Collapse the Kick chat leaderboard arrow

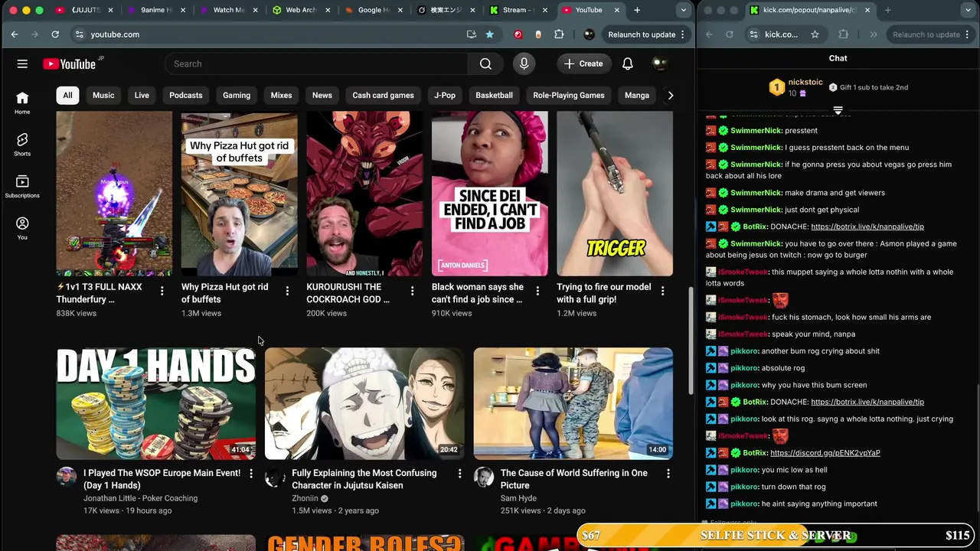[838, 111]
